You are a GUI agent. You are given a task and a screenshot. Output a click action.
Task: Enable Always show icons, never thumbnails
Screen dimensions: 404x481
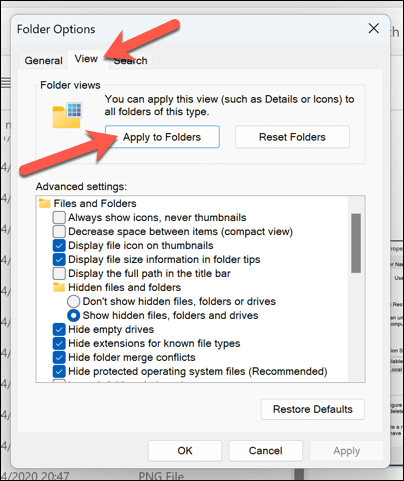click(x=59, y=218)
